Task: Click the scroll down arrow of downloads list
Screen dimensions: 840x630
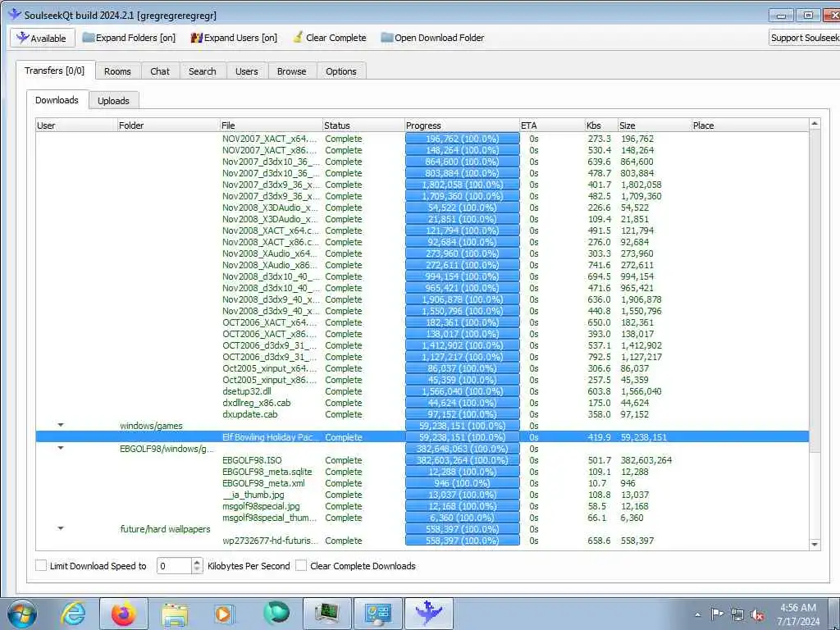Action: point(815,545)
